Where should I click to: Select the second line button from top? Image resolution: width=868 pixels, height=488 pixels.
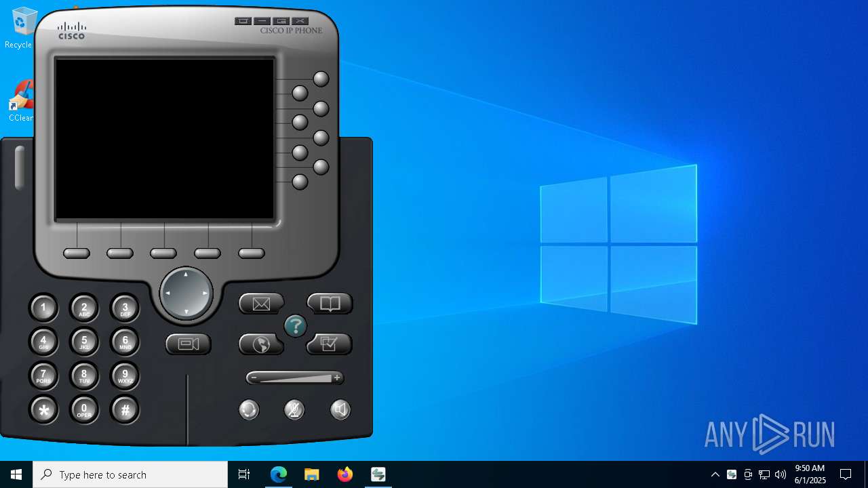300,93
